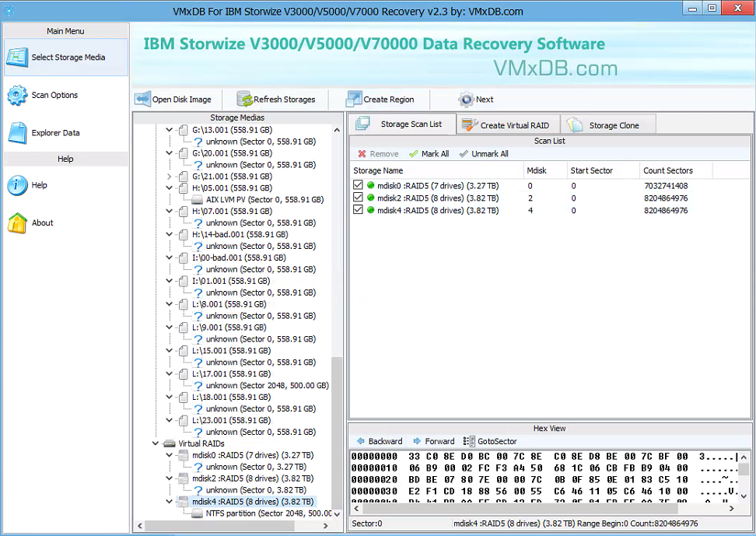Click the Select Storage Media icon
The height and width of the screenshot is (536, 756).
[x=17, y=58]
